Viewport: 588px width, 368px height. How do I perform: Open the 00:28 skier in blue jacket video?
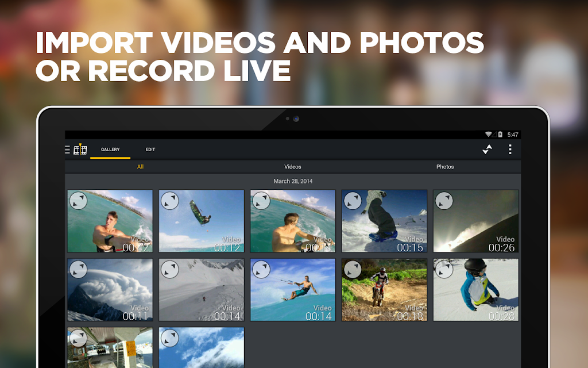pyautogui.click(x=476, y=290)
